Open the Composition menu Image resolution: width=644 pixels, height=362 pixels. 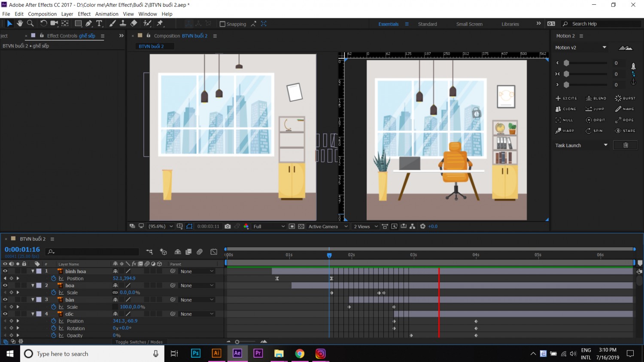[42, 14]
